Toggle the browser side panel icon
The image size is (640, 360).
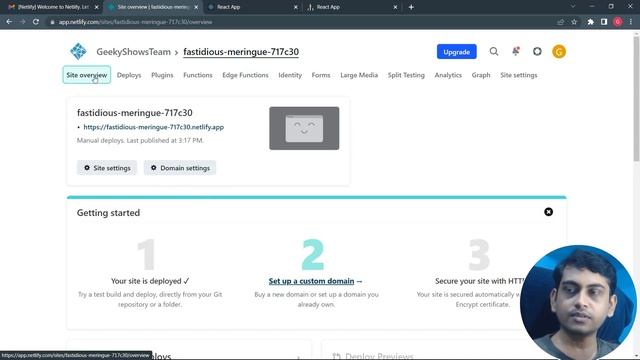click(x=604, y=22)
